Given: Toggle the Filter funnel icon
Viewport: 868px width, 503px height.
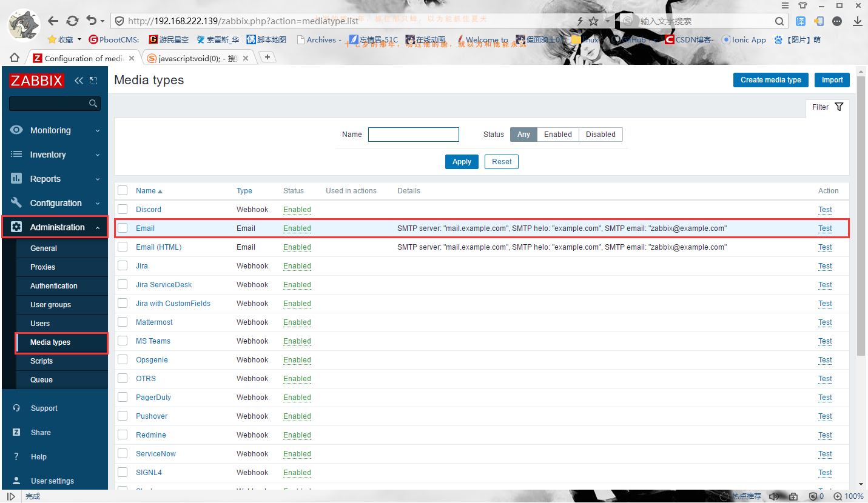Looking at the screenshot, I should click(x=839, y=107).
